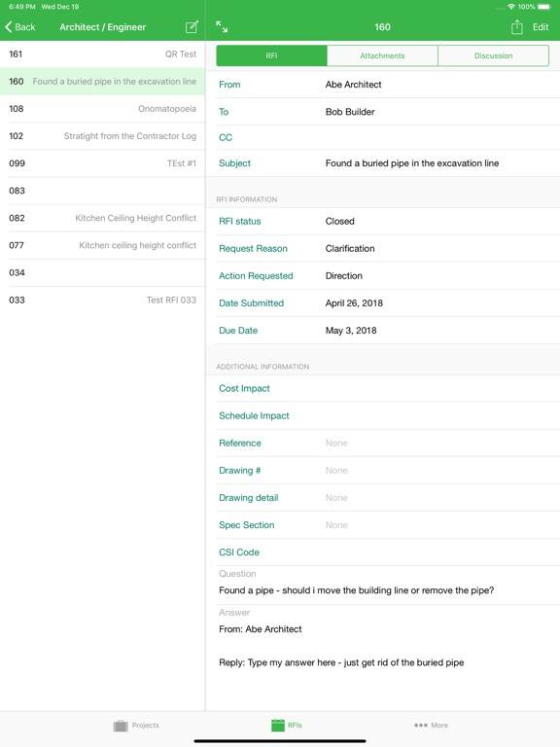Tap the Schedule Impact row
Image resolution: width=560 pixels, height=747 pixels.
(x=383, y=416)
